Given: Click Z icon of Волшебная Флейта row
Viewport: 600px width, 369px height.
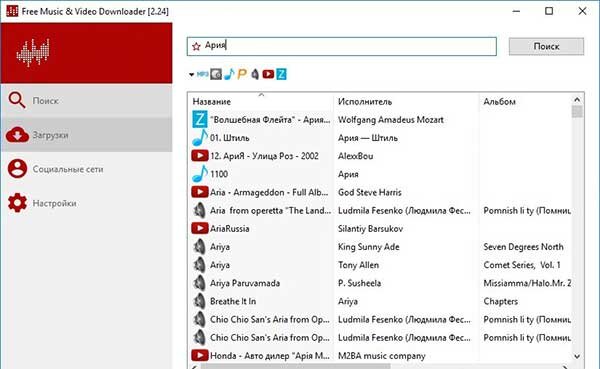Looking at the screenshot, I should click(199, 119).
